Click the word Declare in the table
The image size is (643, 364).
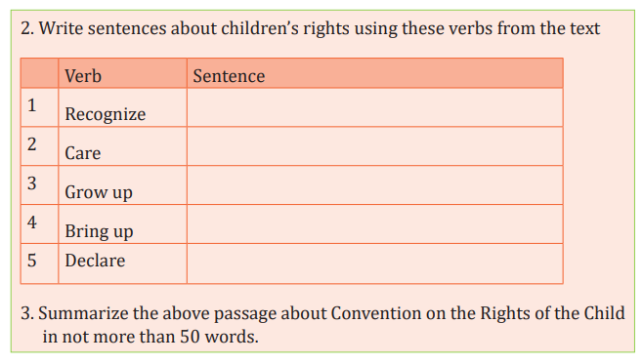pyautogui.click(x=95, y=261)
